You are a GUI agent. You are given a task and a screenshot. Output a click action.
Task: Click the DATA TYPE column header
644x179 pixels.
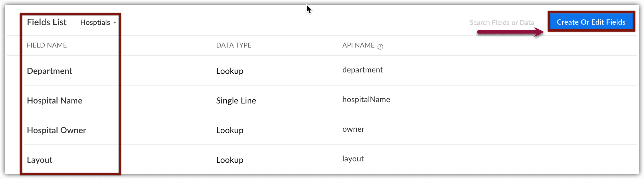pyautogui.click(x=234, y=45)
